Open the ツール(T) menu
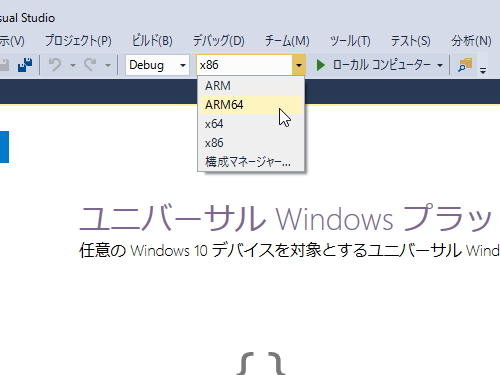Screen dimensions: 500x375 (x=350, y=41)
